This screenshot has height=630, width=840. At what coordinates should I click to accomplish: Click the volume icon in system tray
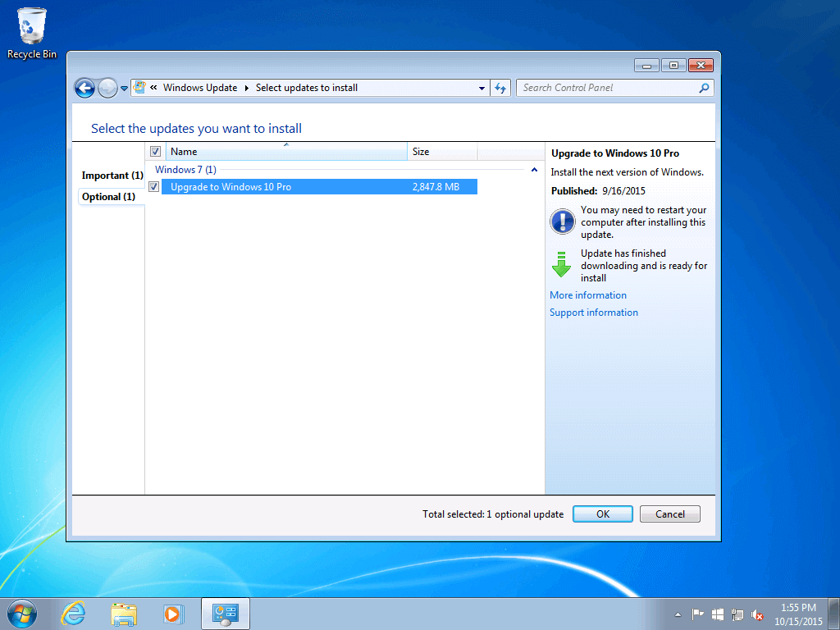(756, 613)
